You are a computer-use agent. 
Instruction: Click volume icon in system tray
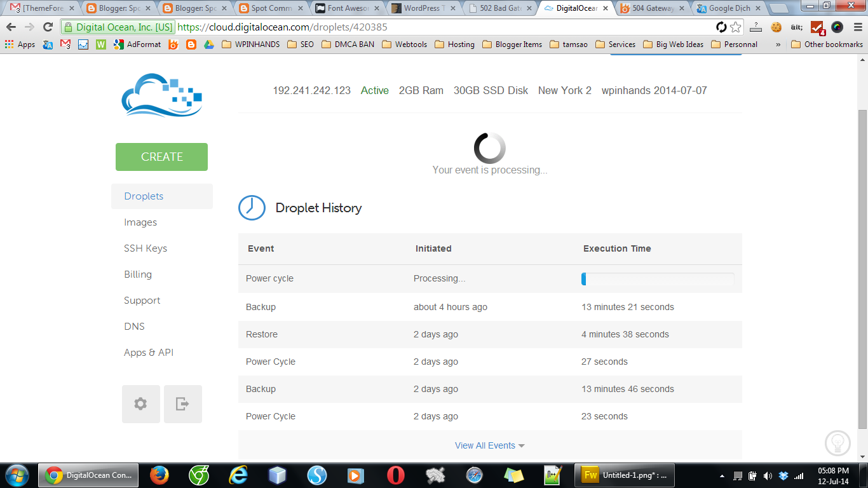pos(768,475)
